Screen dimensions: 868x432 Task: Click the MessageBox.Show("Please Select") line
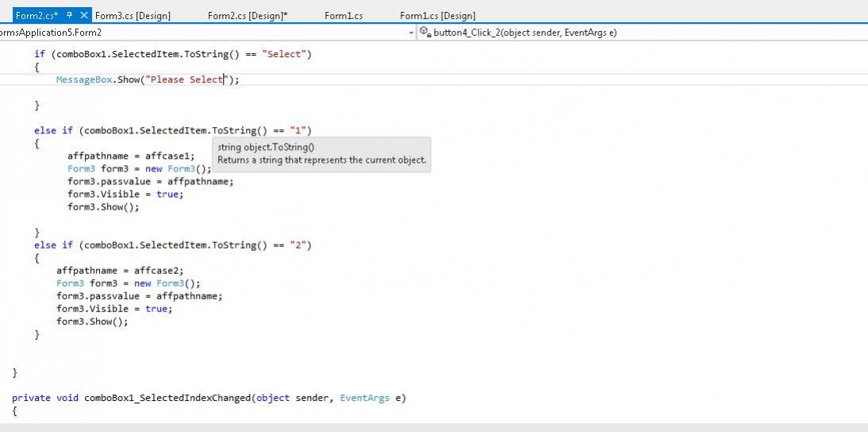click(x=148, y=79)
